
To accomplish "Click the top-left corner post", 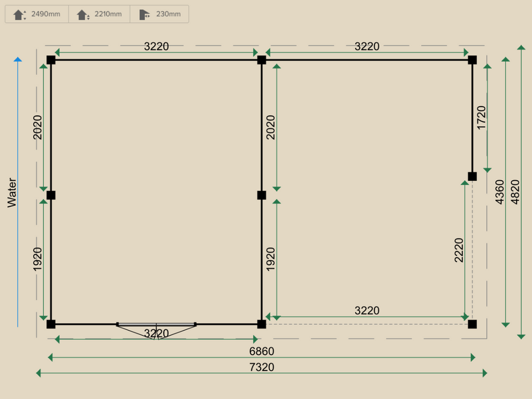I will 51,59.
